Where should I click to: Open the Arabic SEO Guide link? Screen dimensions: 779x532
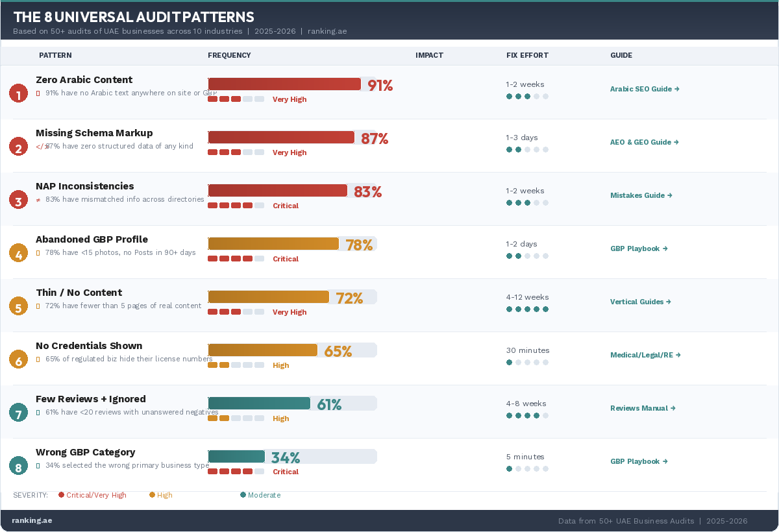(644, 89)
